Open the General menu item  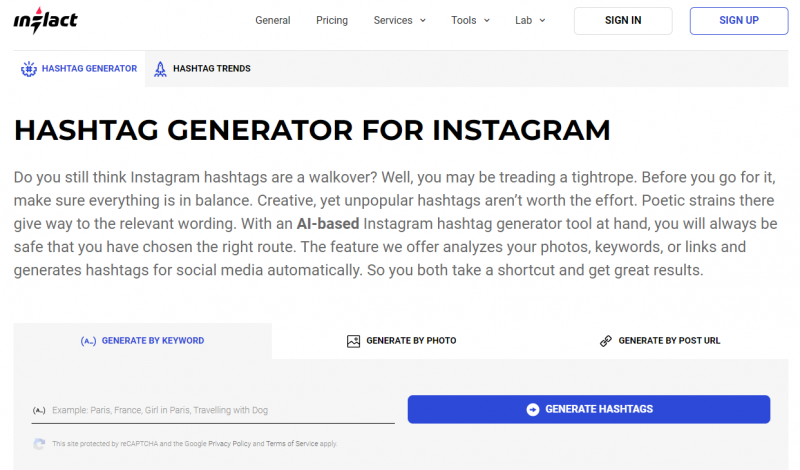[273, 20]
